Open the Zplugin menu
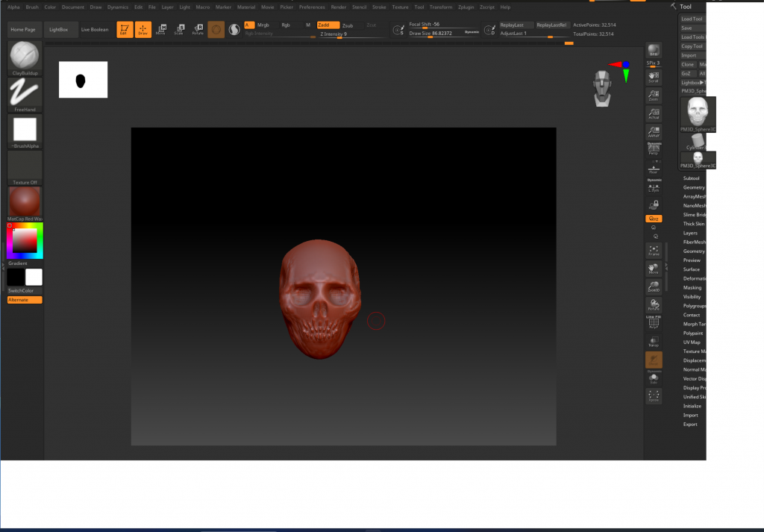This screenshot has width=764, height=532. click(x=465, y=7)
